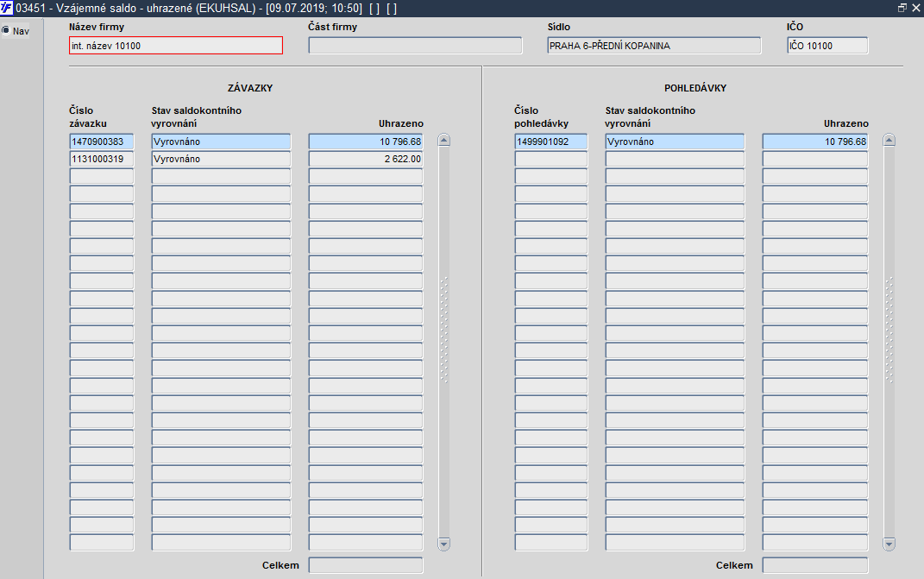The image size is (924, 579).
Task: Click the Závazky scrollbar thumb grip
Action: [x=444, y=330]
